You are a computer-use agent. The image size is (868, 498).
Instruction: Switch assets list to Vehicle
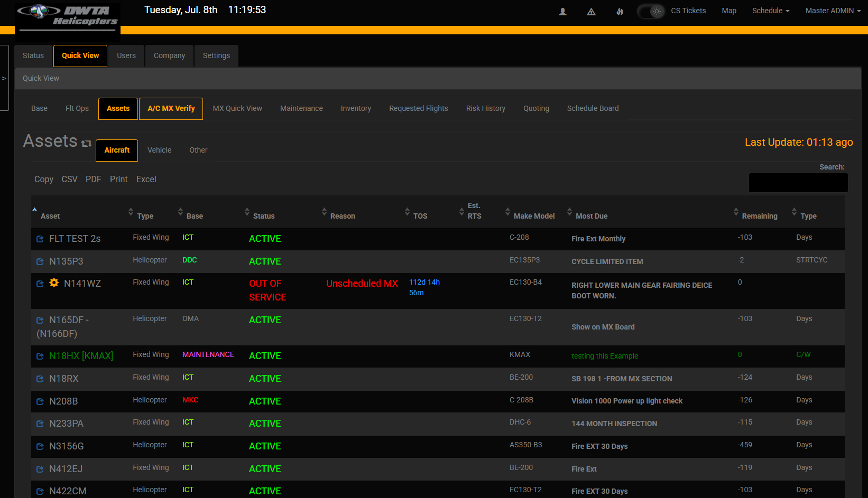click(x=159, y=150)
